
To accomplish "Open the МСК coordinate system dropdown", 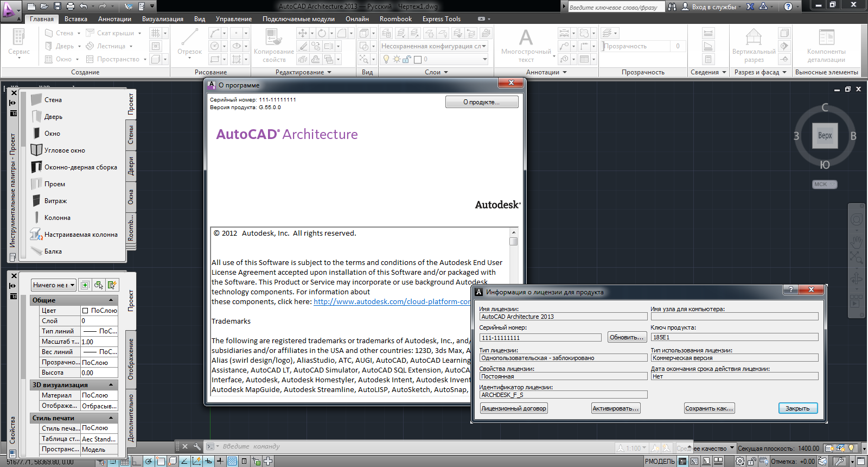I will (825, 185).
